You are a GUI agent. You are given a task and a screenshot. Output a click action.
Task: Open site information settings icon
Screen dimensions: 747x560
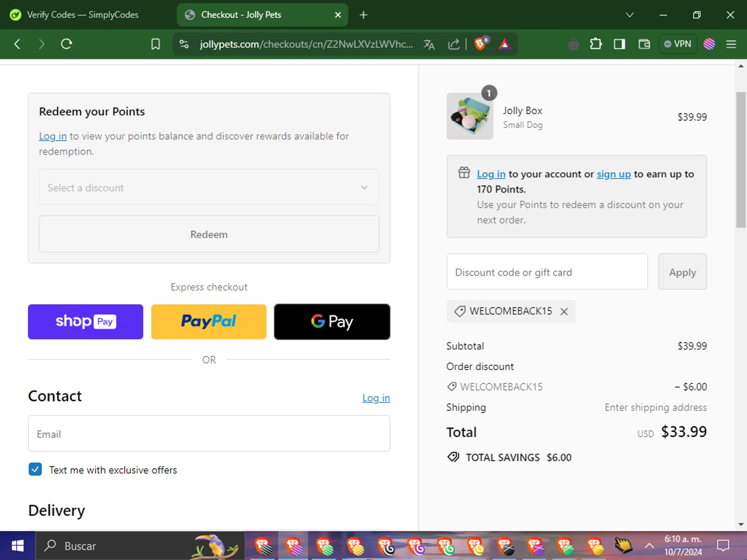[184, 44]
